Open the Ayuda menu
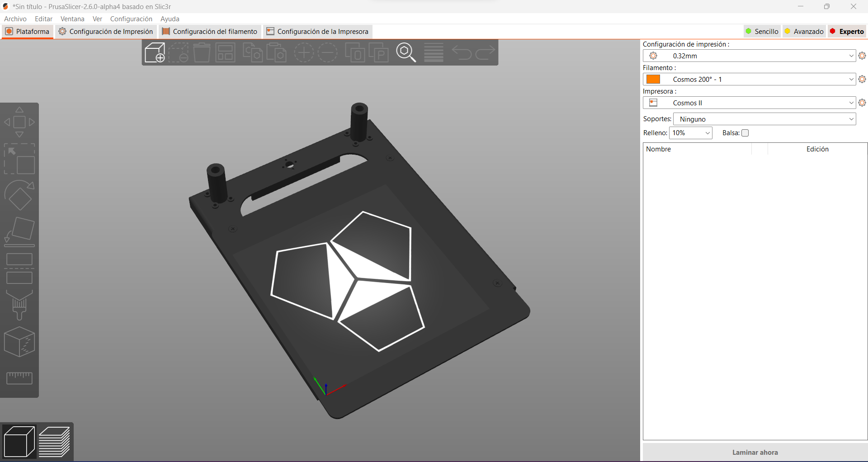 (170, 19)
